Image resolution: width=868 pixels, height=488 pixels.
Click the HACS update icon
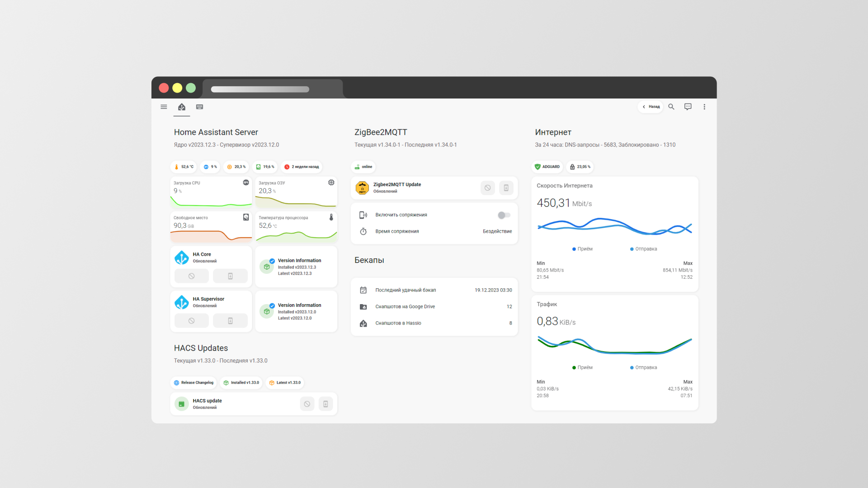pos(182,404)
